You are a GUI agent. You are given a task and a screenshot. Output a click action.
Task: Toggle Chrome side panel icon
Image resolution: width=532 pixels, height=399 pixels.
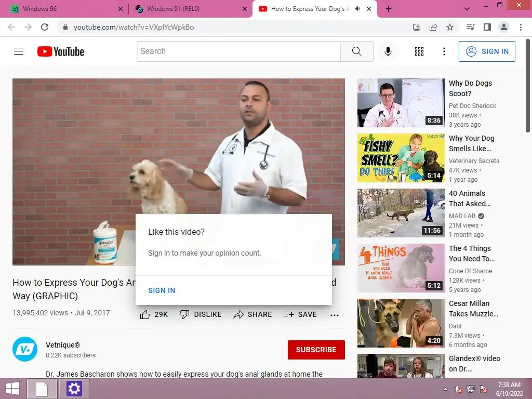point(487,27)
